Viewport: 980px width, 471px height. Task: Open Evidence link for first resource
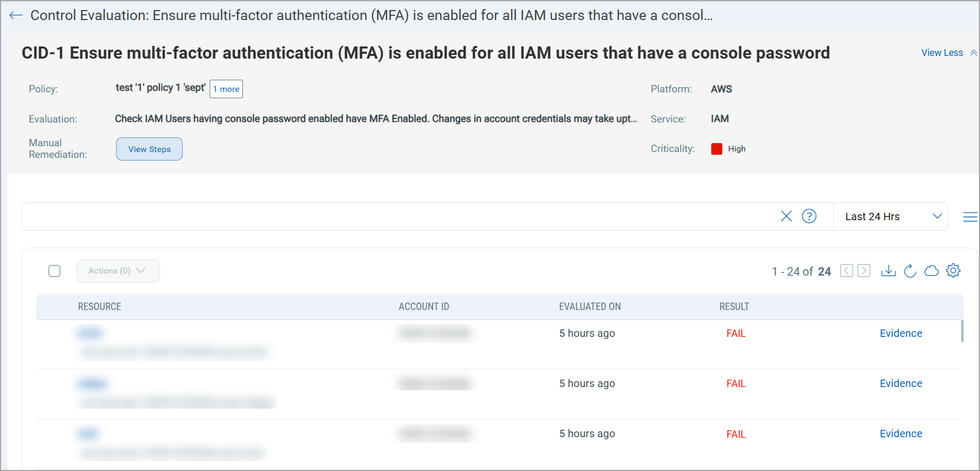coord(901,333)
